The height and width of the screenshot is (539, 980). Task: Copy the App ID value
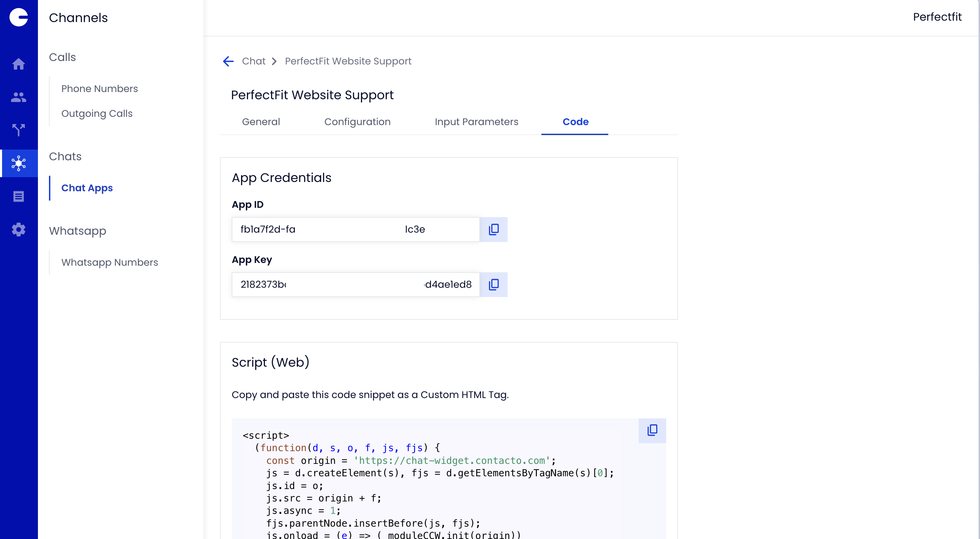pyautogui.click(x=493, y=229)
